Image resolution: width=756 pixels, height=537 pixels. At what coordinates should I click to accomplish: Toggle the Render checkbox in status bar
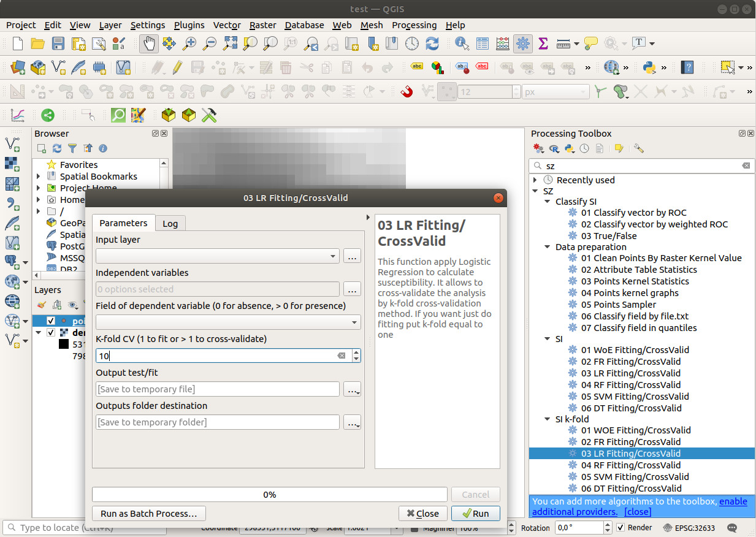point(620,528)
